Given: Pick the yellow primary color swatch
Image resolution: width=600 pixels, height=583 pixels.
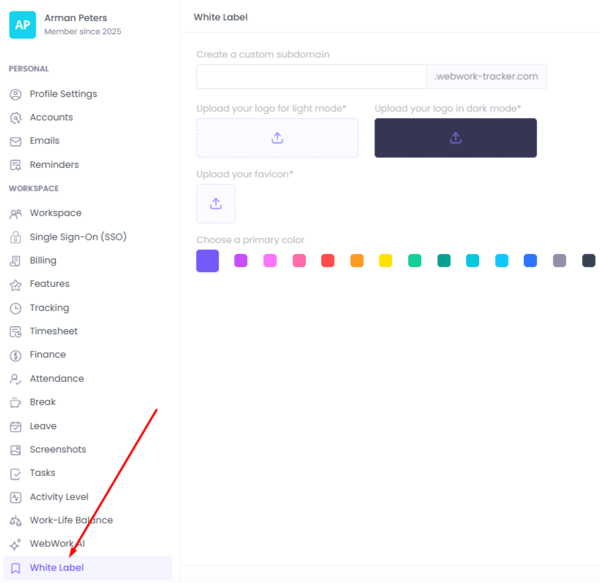Looking at the screenshot, I should point(385,261).
